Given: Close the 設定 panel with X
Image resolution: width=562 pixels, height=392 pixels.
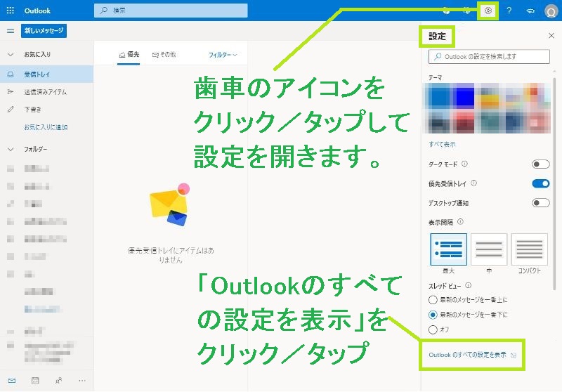Looking at the screenshot, I should tap(551, 35).
